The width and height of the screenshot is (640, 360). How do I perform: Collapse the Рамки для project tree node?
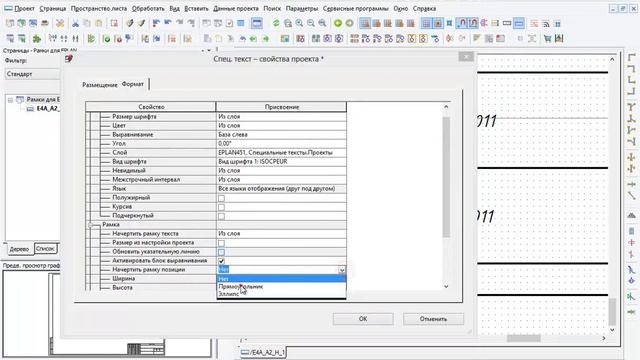[x=10, y=100]
